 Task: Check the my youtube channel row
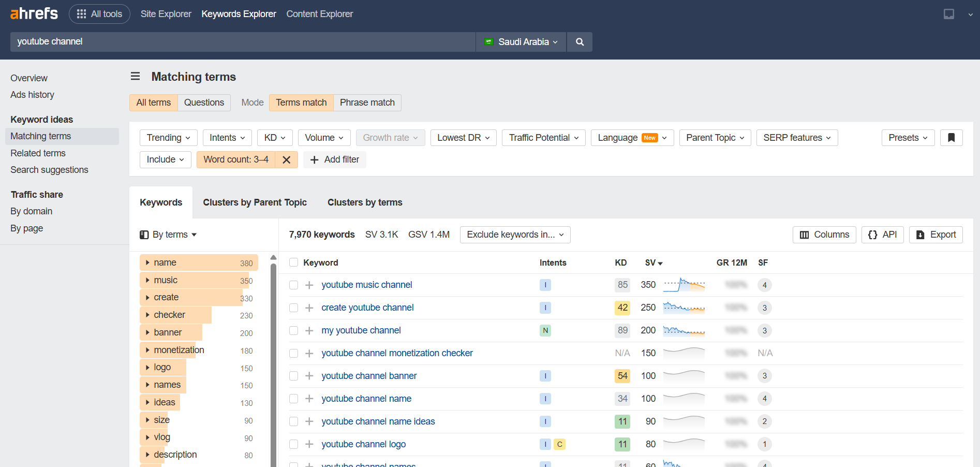pyautogui.click(x=293, y=331)
